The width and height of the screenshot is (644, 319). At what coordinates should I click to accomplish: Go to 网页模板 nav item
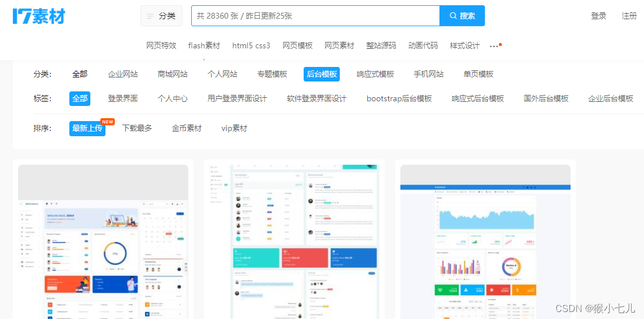pos(297,45)
